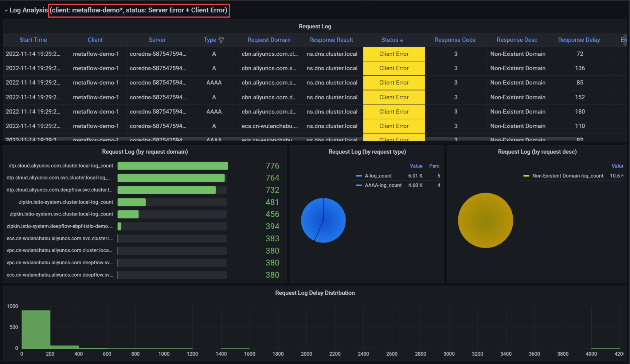Click the ntp.cloud.aliyuncs.com.deepflow.svc.cluster bar
Image resolution: width=630 pixels, height=364 pixels.
point(167,190)
